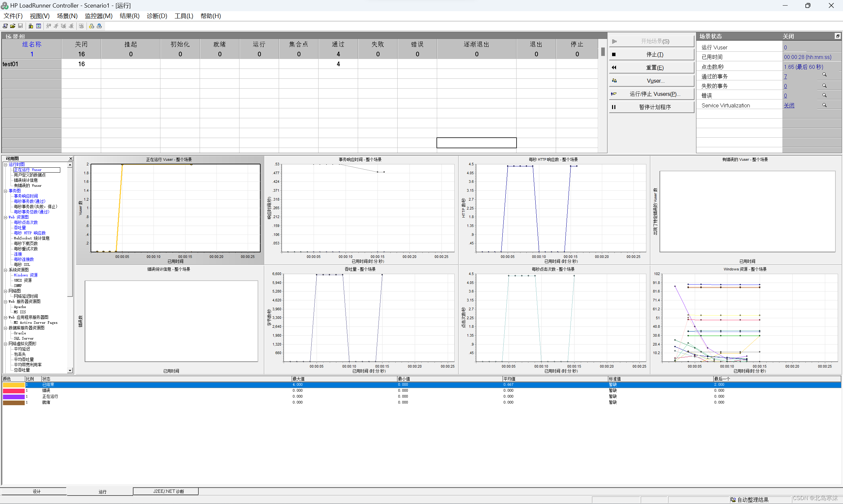The height and width of the screenshot is (504, 843).
Task: Select the Windows 资源 graph thumbnail
Action: [746, 320]
